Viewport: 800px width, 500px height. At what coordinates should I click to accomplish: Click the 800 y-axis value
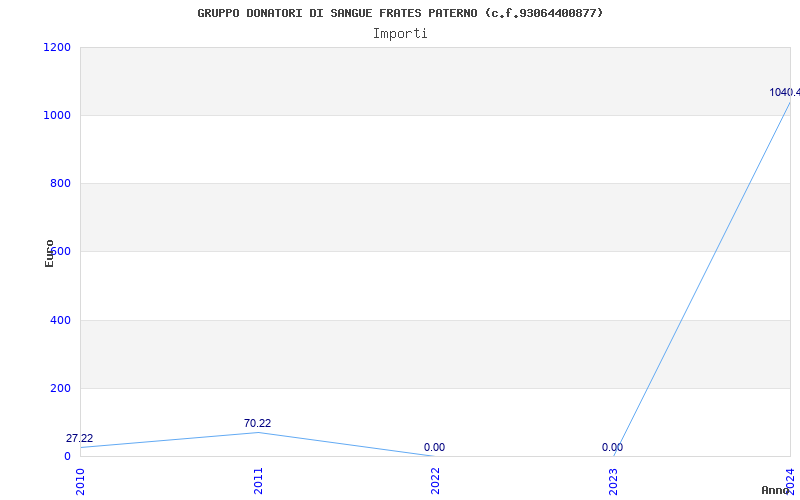click(60, 184)
